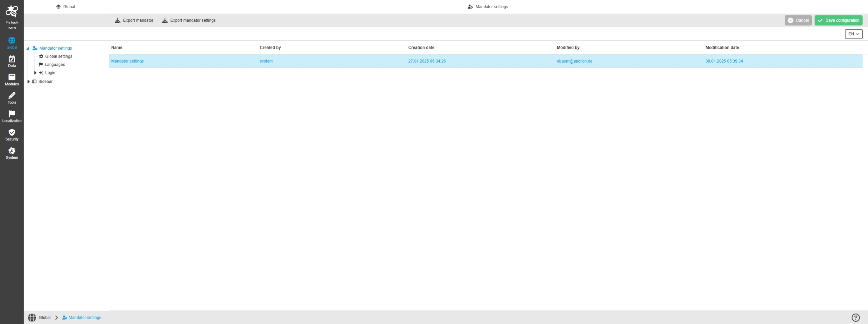Open the Tools section in sidebar
The image size is (868, 324).
pyautogui.click(x=12, y=98)
